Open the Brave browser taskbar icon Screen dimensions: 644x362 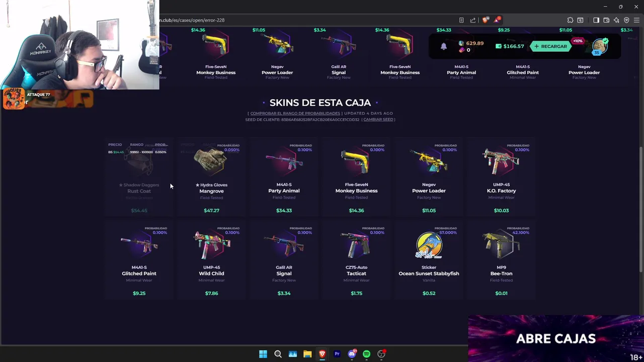tap(322, 354)
